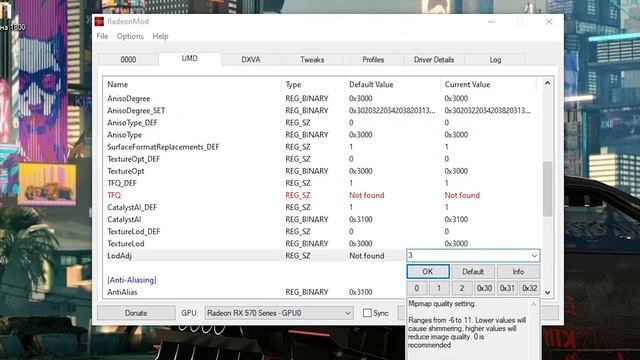Screen dimensions: 640x360
Task: Click the list scrollbar down arrow
Action: point(547,292)
